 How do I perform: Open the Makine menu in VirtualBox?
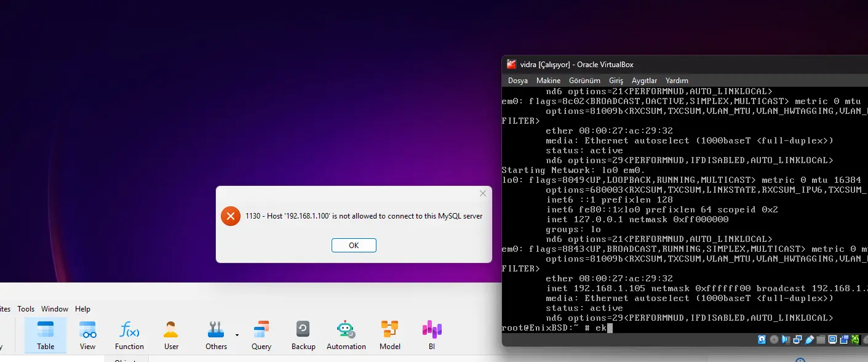point(548,81)
